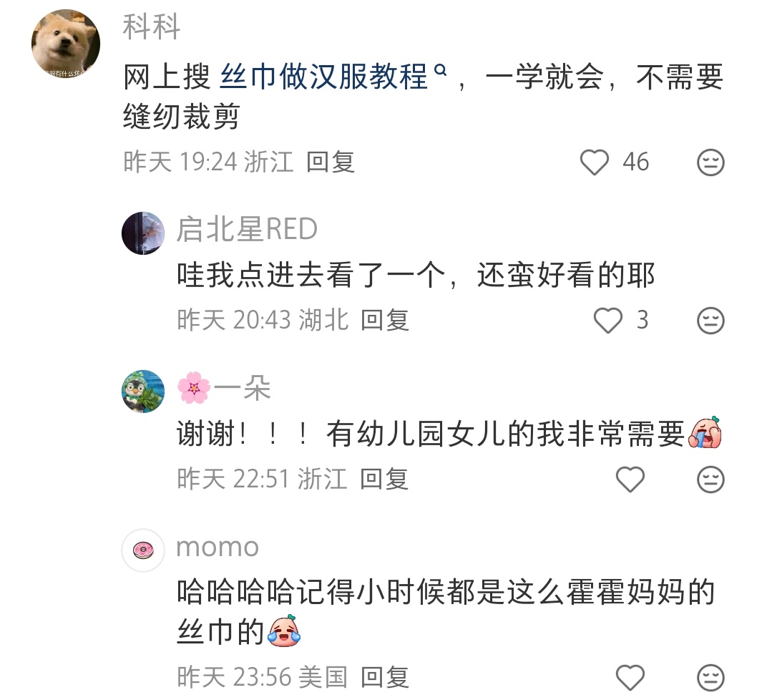Tap the dislike face on 启北星RED's reply
The width and height of the screenshot is (772, 700).
[710, 321]
